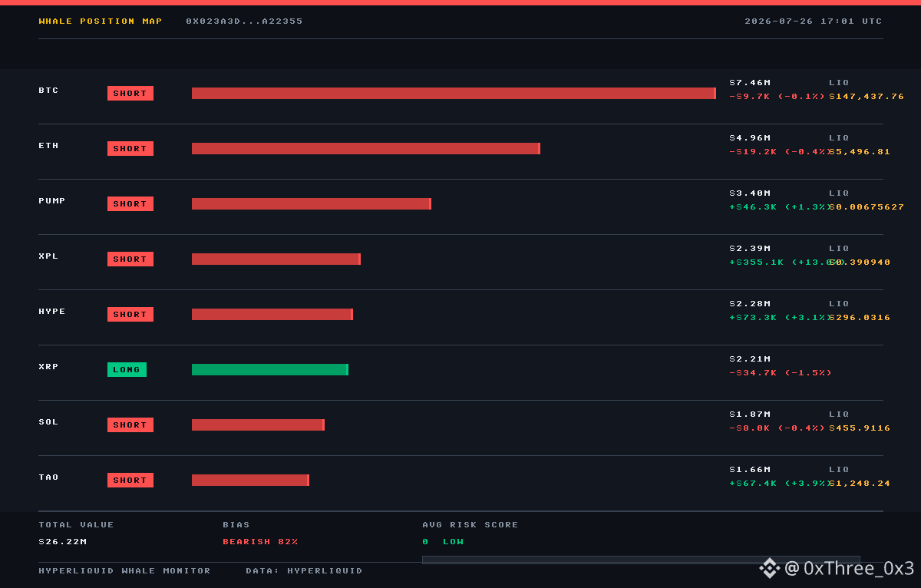Click PUMP liquidation price 0.00675627
This screenshot has height=588, width=921.
tap(867, 207)
